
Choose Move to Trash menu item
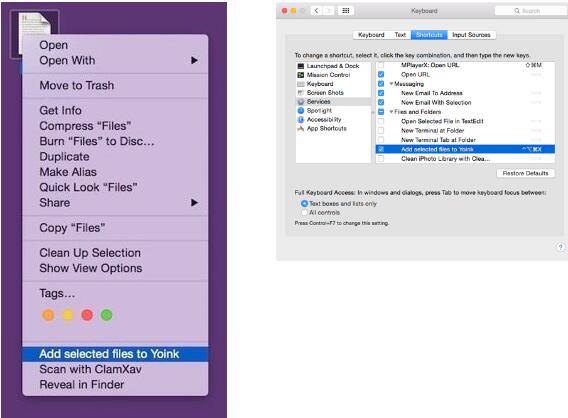(x=115, y=85)
